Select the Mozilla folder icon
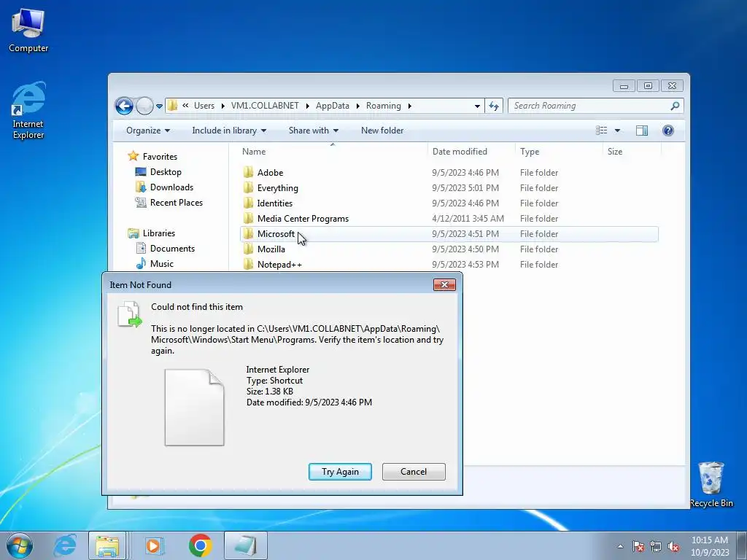 [248, 249]
